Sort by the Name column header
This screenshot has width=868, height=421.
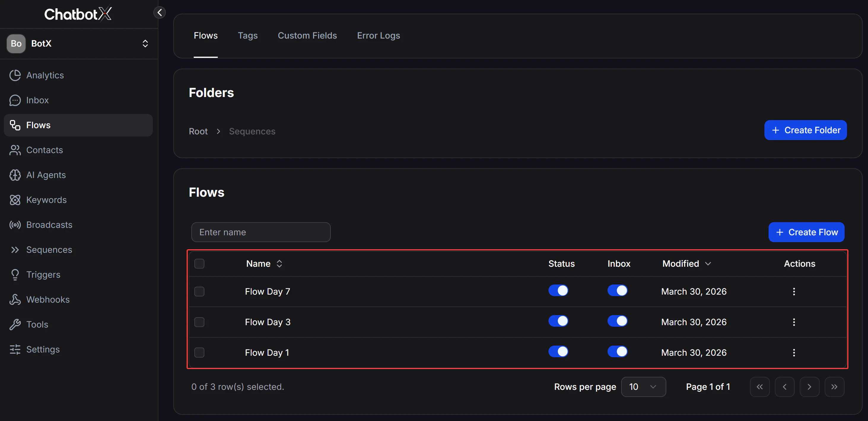pyautogui.click(x=264, y=263)
